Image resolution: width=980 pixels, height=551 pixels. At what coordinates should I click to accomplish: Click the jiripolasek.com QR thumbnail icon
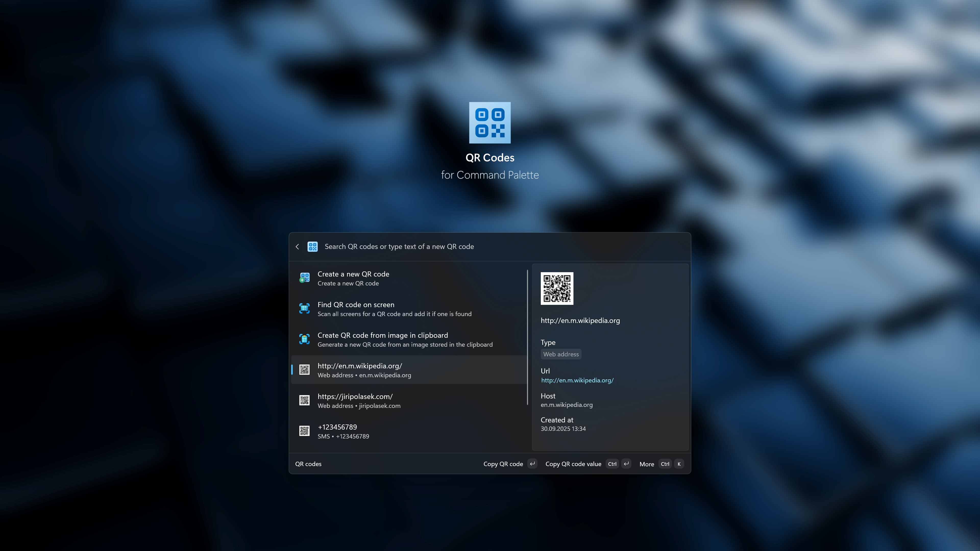pyautogui.click(x=304, y=400)
